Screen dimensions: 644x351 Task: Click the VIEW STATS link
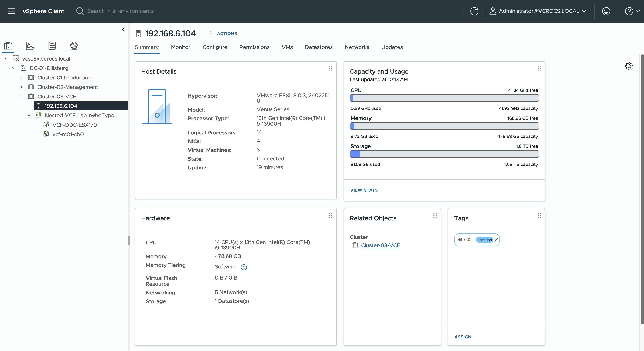tap(364, 190)
